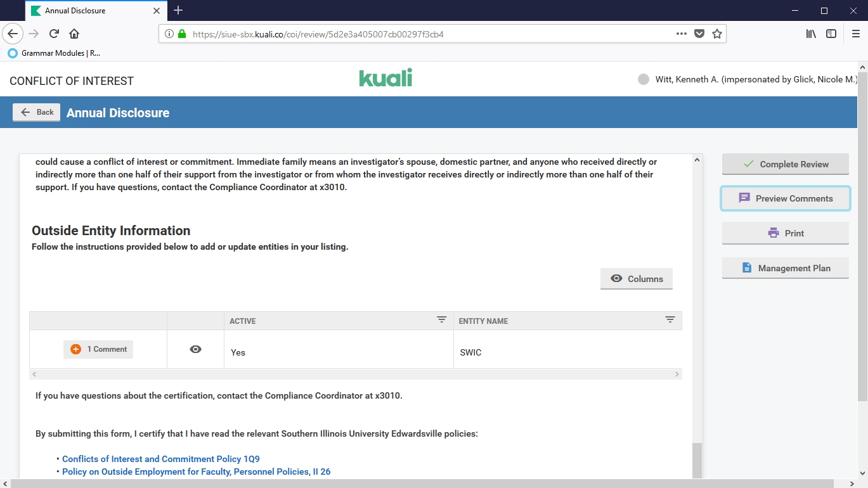Open filter menu for Active column
The width and height of the screenshot is (868, 488).
coord(441,320)
